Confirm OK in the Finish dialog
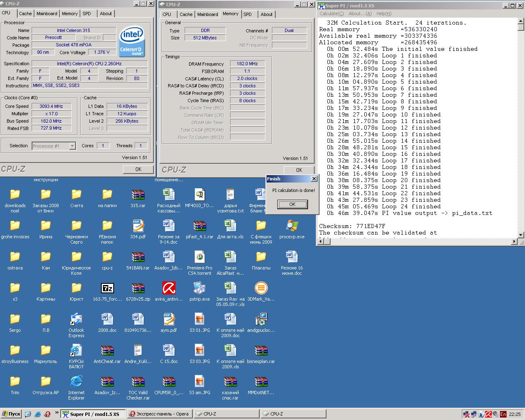The height and width of the screenshot is (420, 525). 292,204
